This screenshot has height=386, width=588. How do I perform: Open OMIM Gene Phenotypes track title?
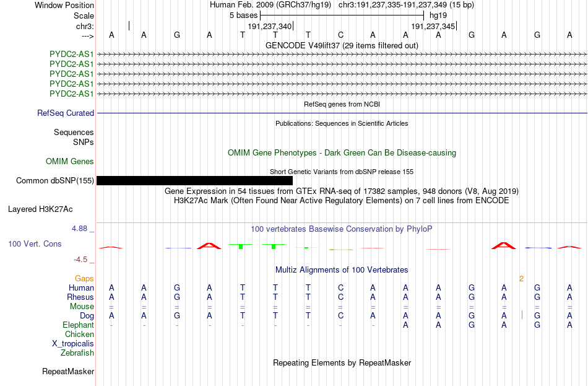342,153
